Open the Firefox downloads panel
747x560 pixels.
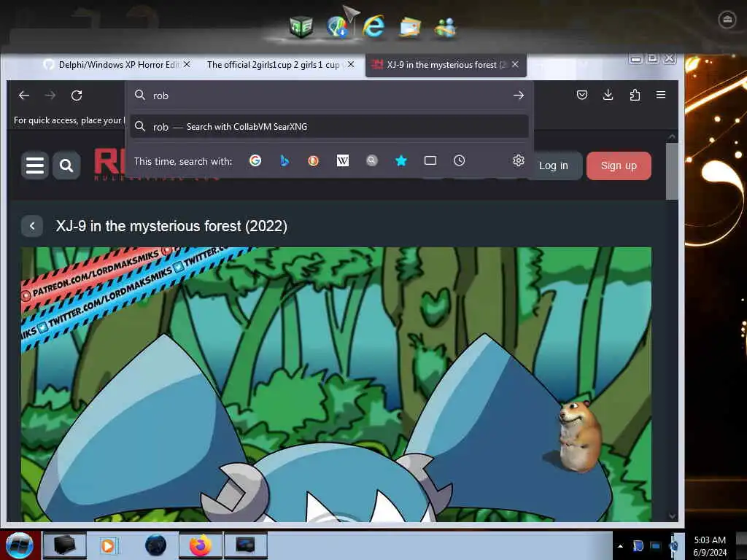point(608,95)
